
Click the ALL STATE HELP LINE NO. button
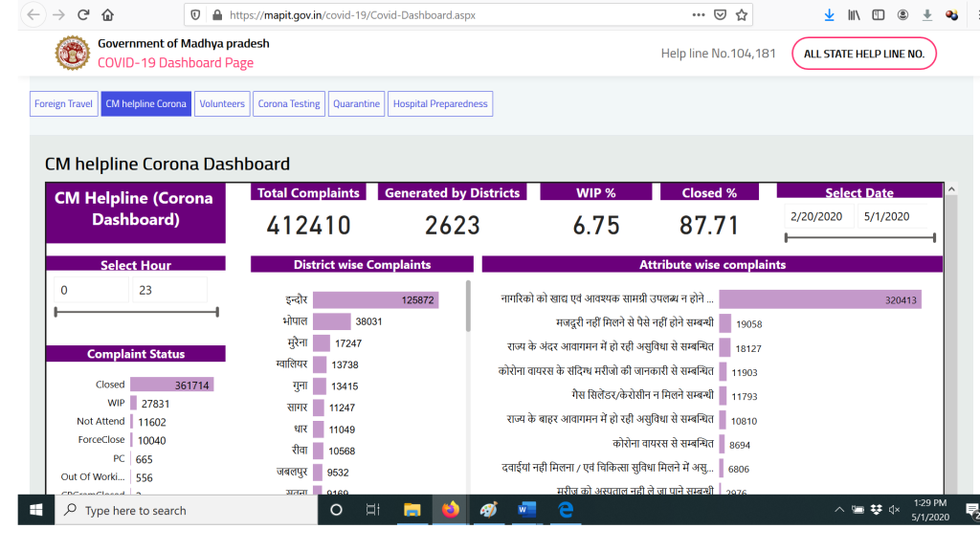coord(864,54)
